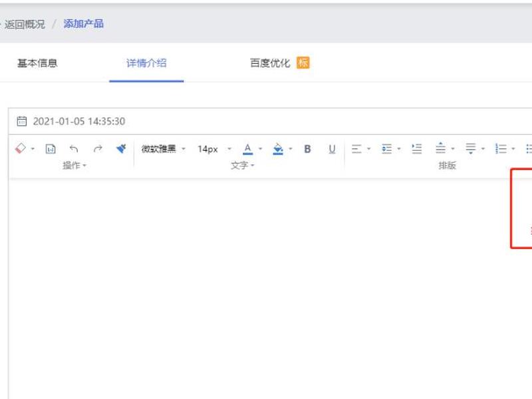
Task: Switch to the 百度优化 tab
Action: (x=270, y=63)
